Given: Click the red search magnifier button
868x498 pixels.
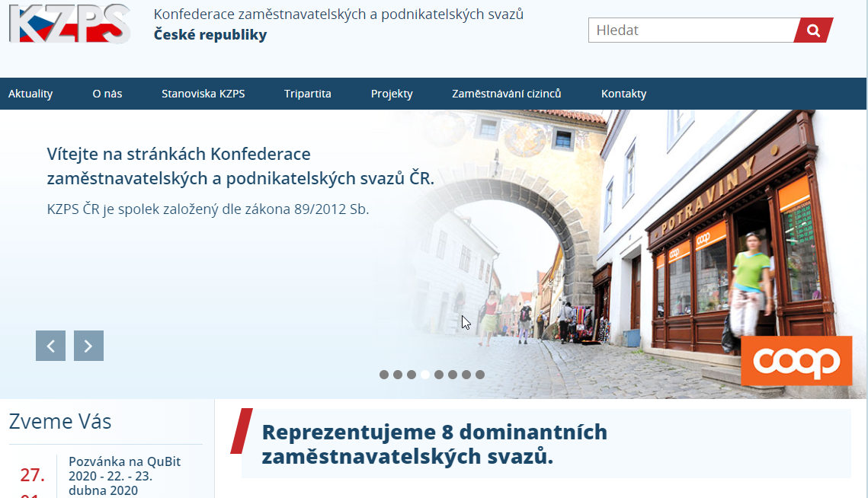Looking at the screenshot, I should [x=813, y=30].
